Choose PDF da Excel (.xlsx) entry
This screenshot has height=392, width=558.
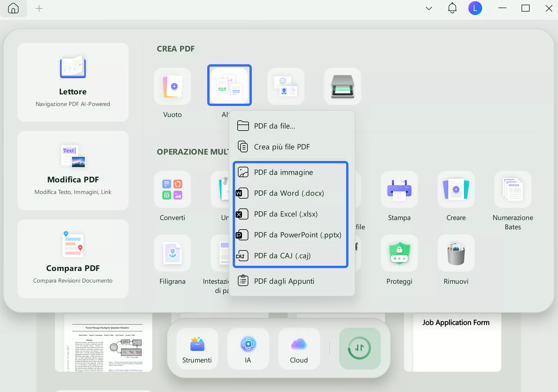coord(286,214)
